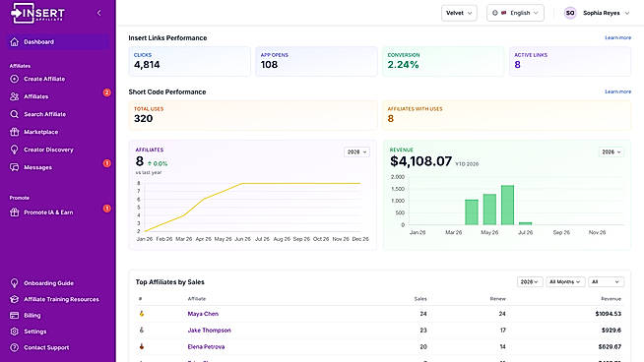
Task: Open Elena Petrova affiliate link
Action: point(206,347)
